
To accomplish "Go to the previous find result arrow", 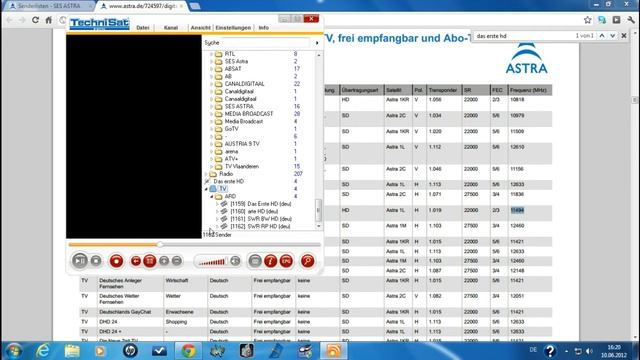I will click(602, 36).
